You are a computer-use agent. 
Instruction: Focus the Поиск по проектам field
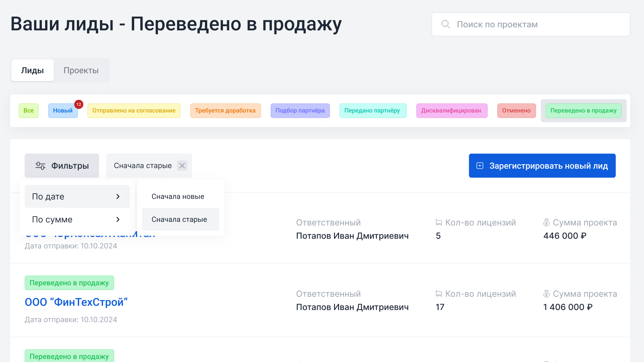coord(531,24)
